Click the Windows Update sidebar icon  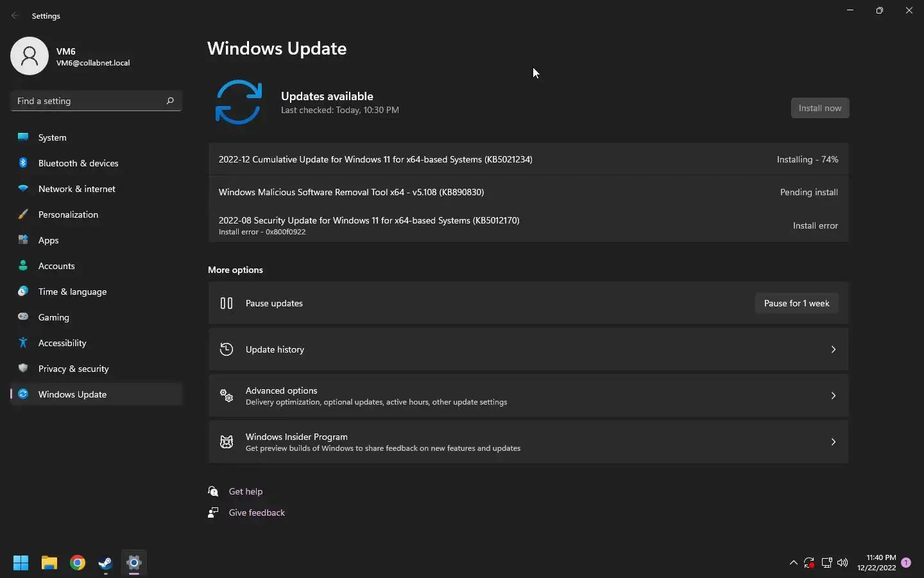pyautogui.click(x=23, y=394)
